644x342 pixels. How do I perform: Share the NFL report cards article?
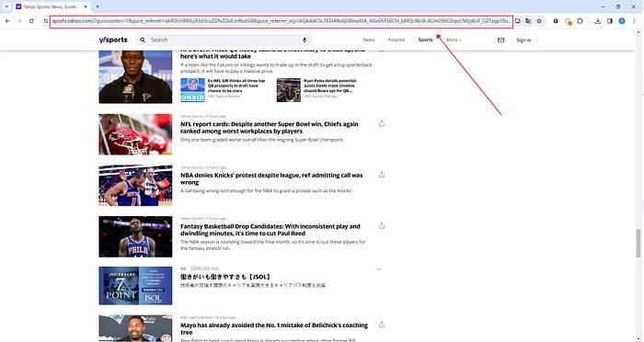point(382,123)
